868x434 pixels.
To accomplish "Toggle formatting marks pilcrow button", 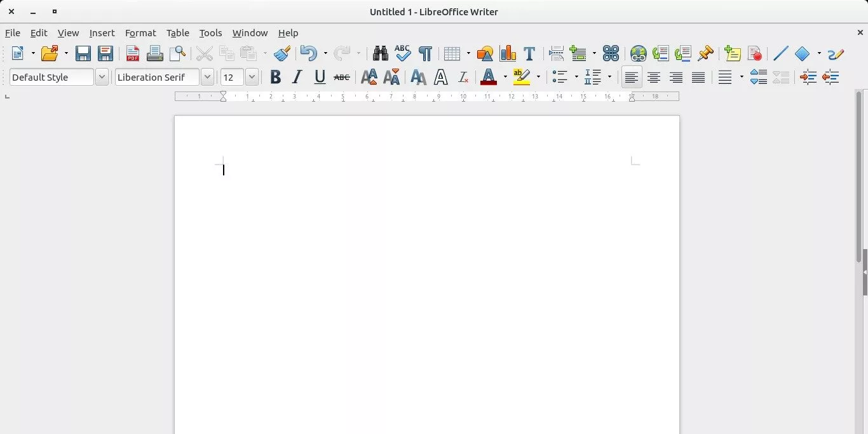I will (x=425, y=53).
